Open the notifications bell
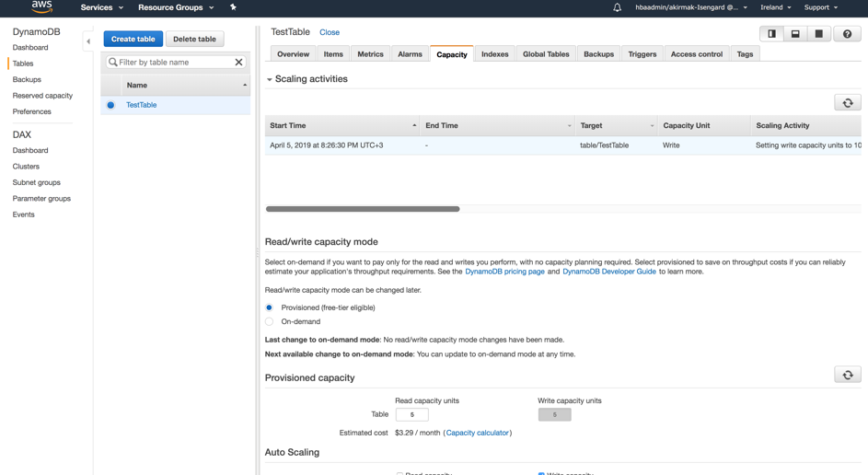 618,7
